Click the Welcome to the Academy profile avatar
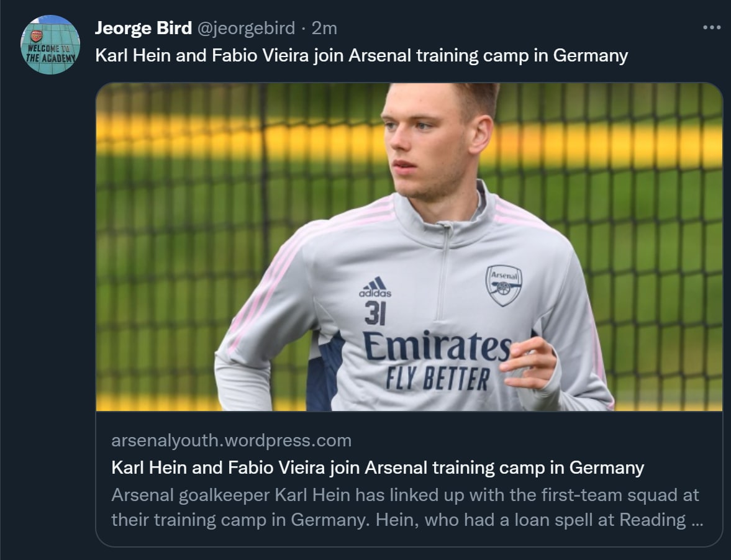 (50, 45)
